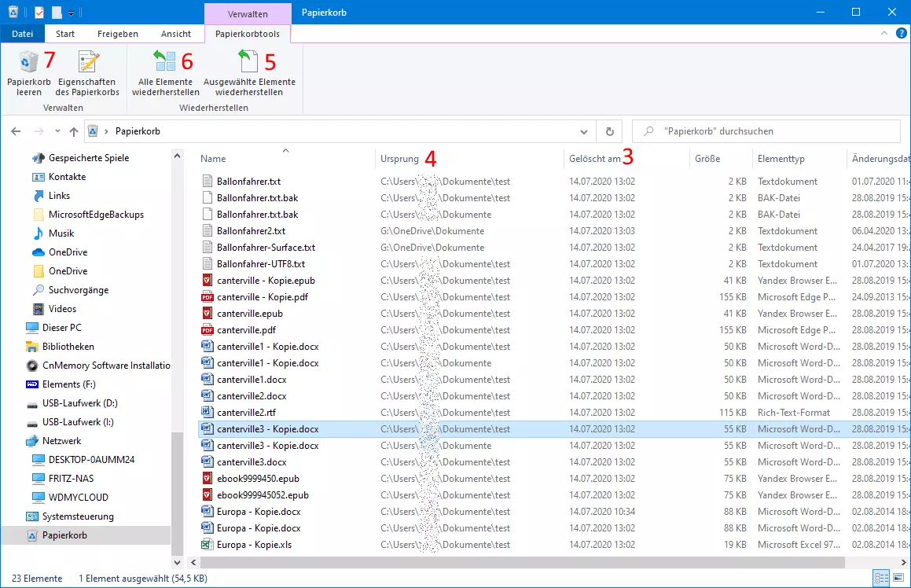Click the Papierkorb search box

[x=766, y=131]
